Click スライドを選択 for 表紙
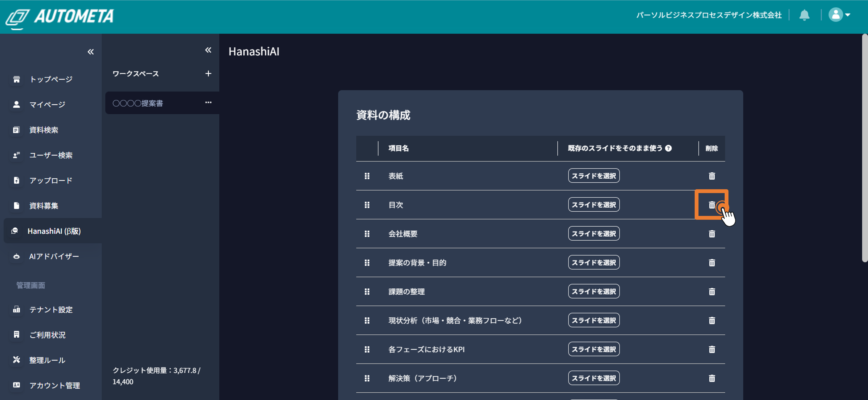868x400 pixels. (594, 176)
